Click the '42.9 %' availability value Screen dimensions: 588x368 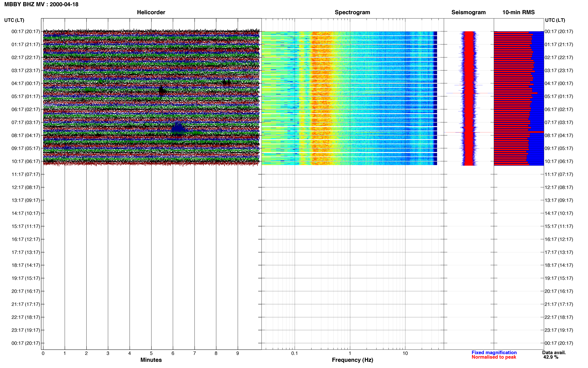551,357
